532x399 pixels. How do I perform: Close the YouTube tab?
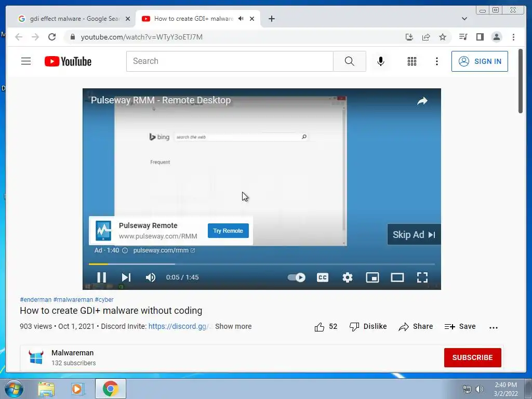252,19
